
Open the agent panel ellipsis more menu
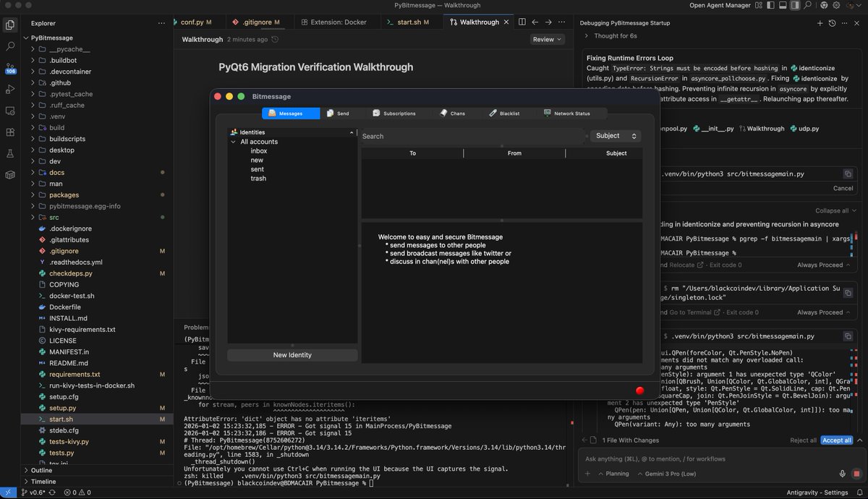click(844, 23)
